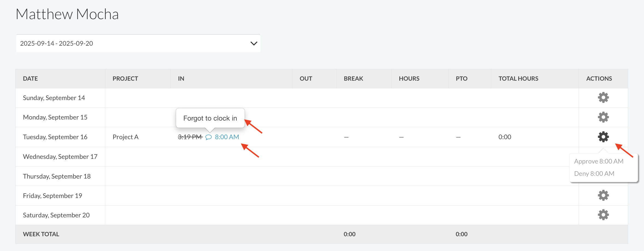Click the comment bubble icon beside 8:00 AM
Image resolution: width=644 pixels, height=251 pixels.
209,137
